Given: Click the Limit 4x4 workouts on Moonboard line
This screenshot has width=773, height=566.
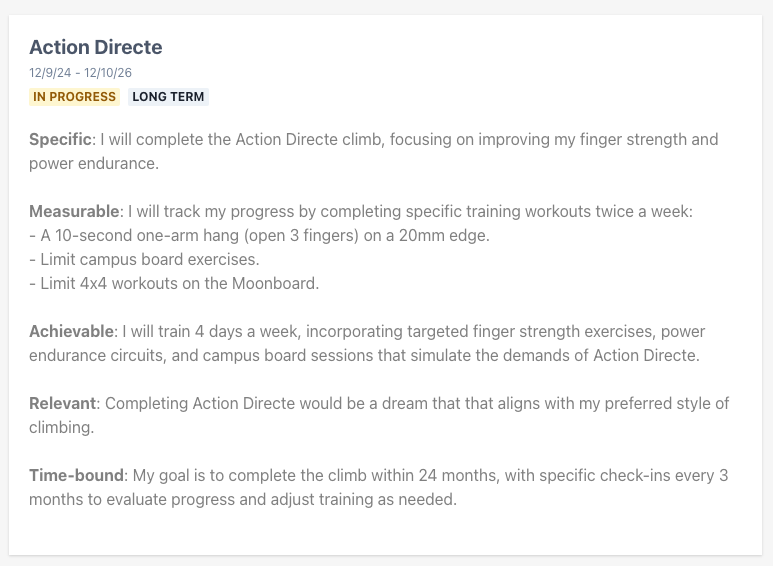Looking at the screenshot, I should (174, 283).
